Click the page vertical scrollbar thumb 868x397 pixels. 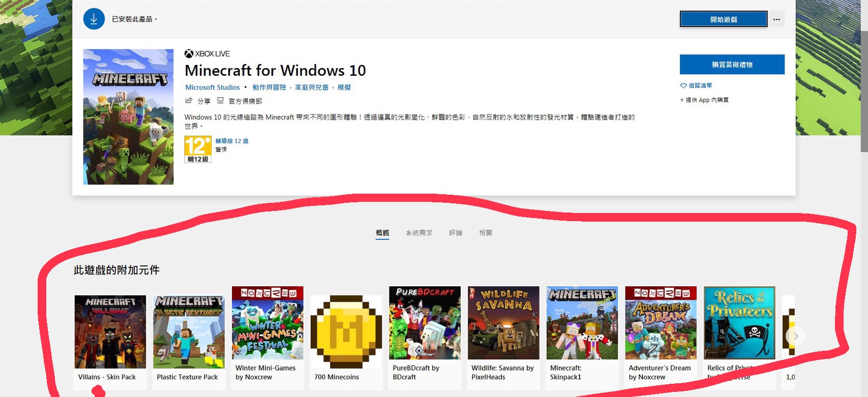864,91
